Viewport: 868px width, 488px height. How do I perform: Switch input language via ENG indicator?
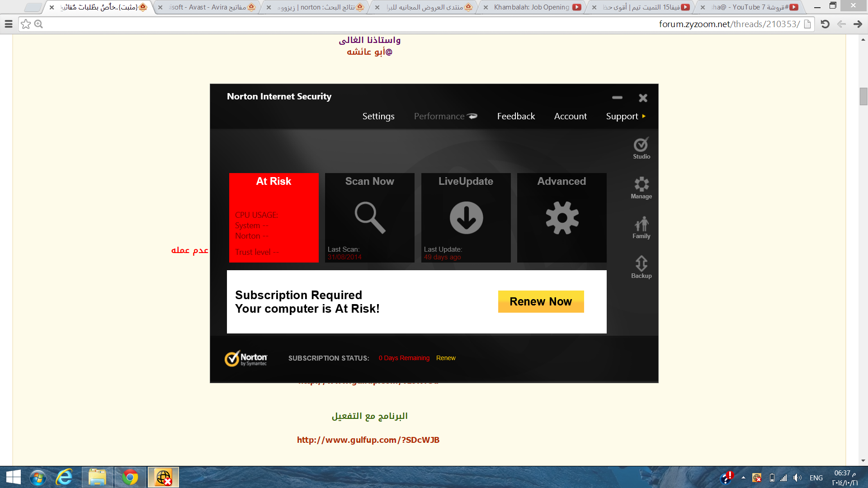coord(816,478)
